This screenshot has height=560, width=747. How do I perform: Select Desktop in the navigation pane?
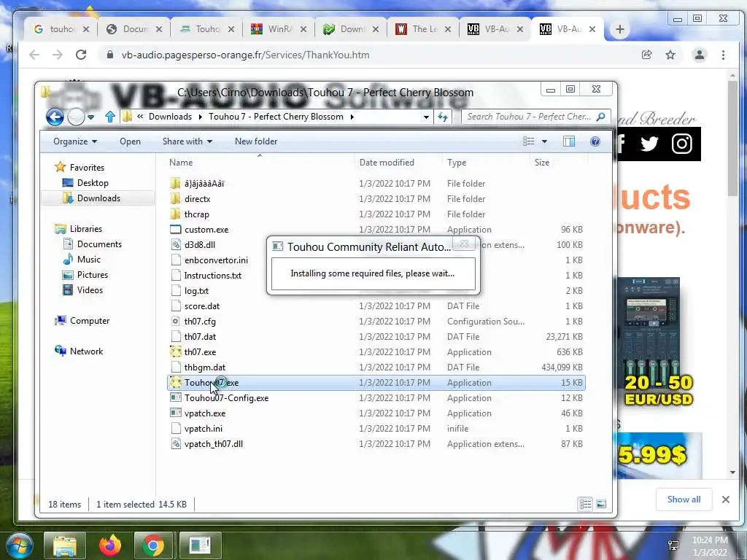pyautogui.click(x=86, y=183)
